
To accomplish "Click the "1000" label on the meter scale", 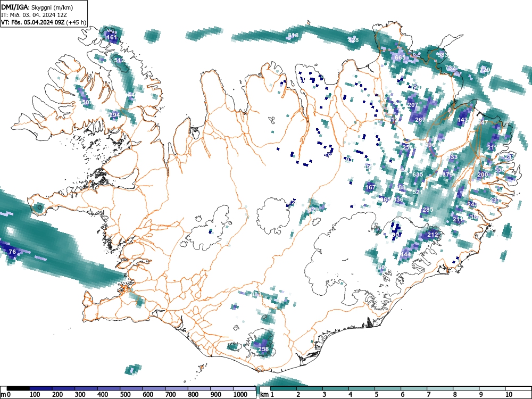I will [x=240, y=395].
